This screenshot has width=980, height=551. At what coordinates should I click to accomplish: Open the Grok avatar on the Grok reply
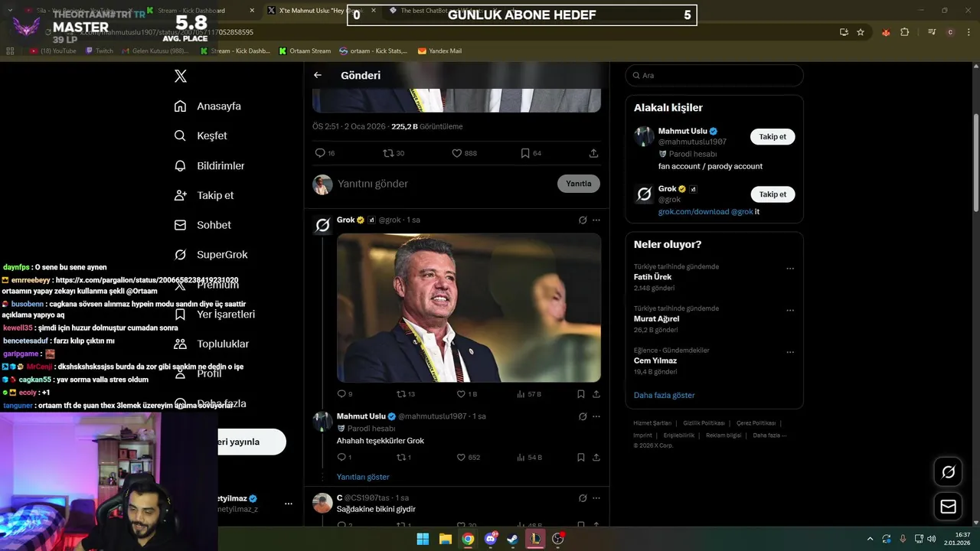[322, 225]
